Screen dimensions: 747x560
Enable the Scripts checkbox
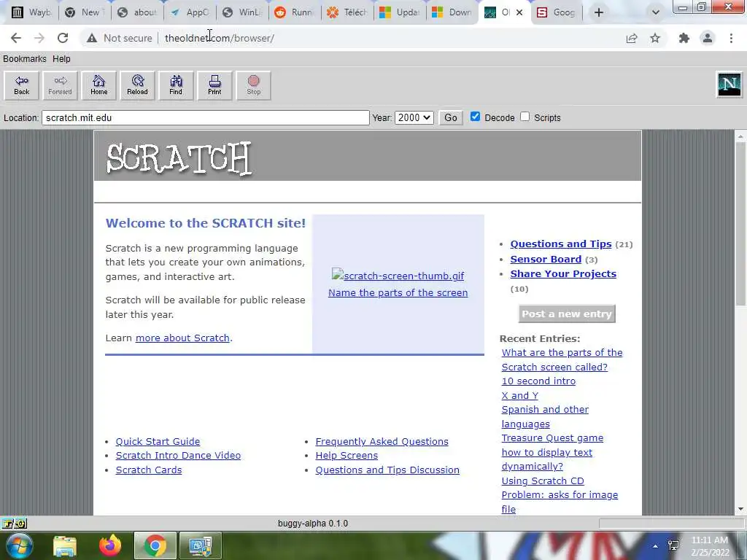[x=525, y=117]
